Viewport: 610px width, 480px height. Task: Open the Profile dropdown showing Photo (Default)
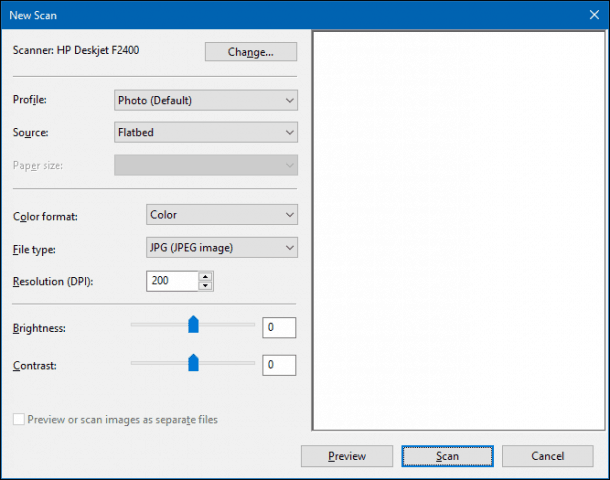click(206, 100)
